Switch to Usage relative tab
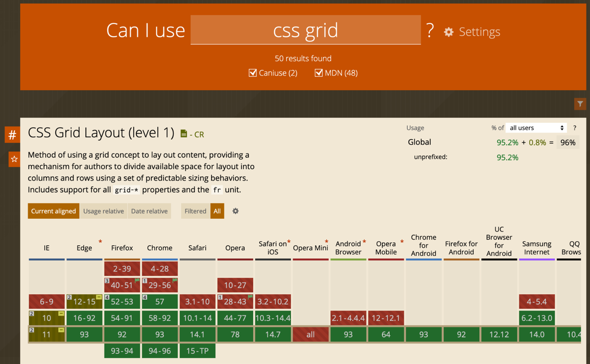 [104, 211]
